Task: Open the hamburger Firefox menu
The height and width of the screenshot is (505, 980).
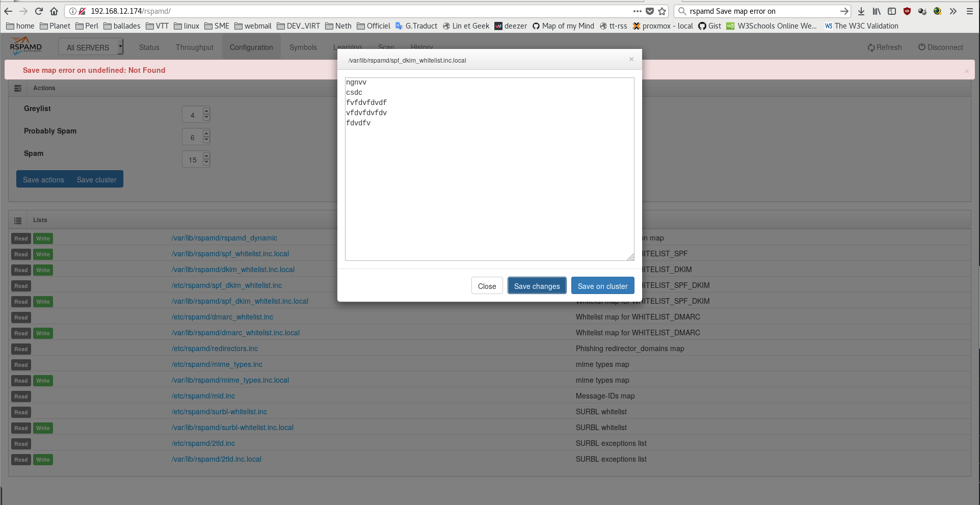Action: 970,11
